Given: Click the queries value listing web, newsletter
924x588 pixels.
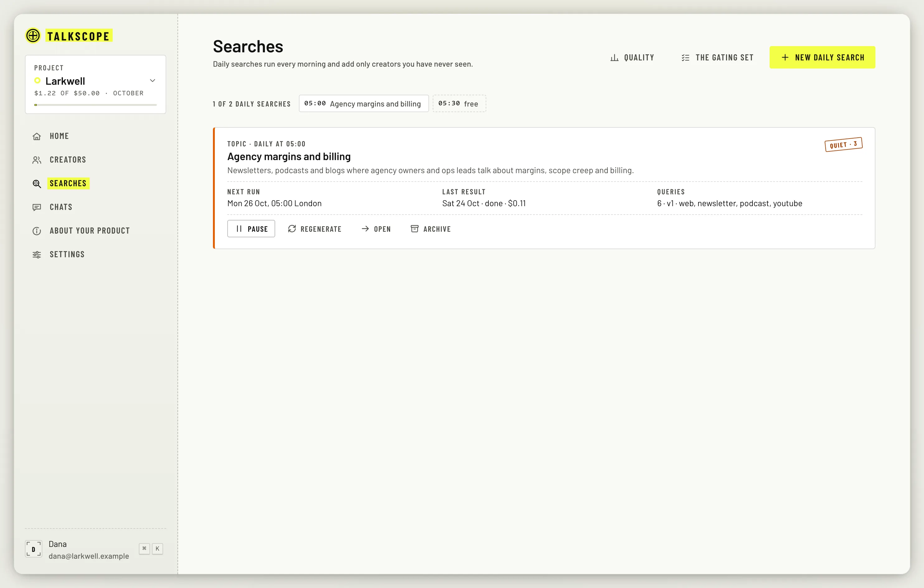Looking at the screenshot, I should [x=729, y=203].
